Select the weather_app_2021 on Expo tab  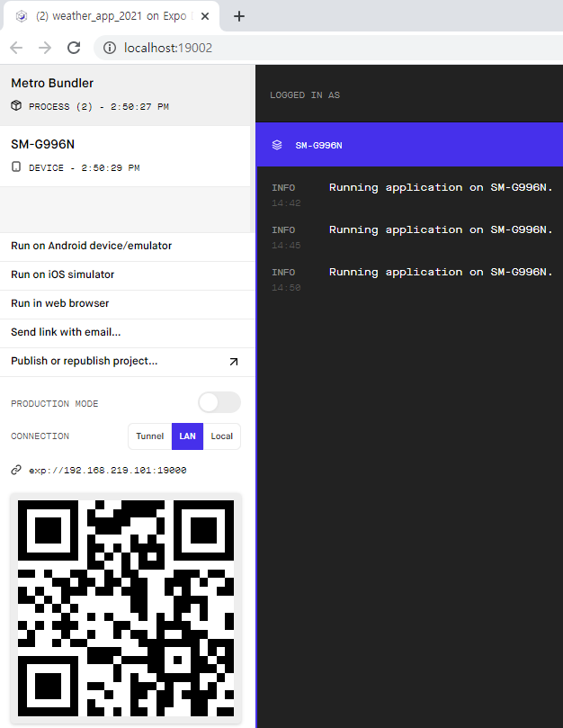point(112,16)
